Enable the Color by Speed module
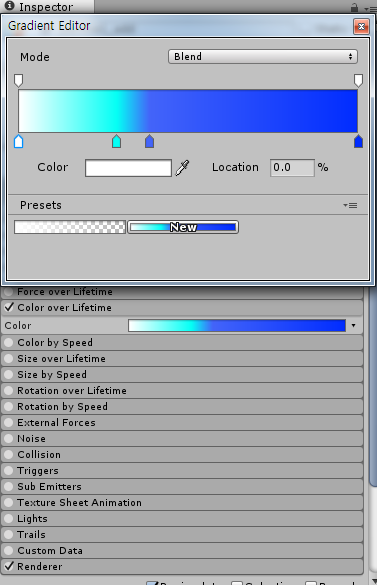 pyautogui.click(x=9, y=342)
